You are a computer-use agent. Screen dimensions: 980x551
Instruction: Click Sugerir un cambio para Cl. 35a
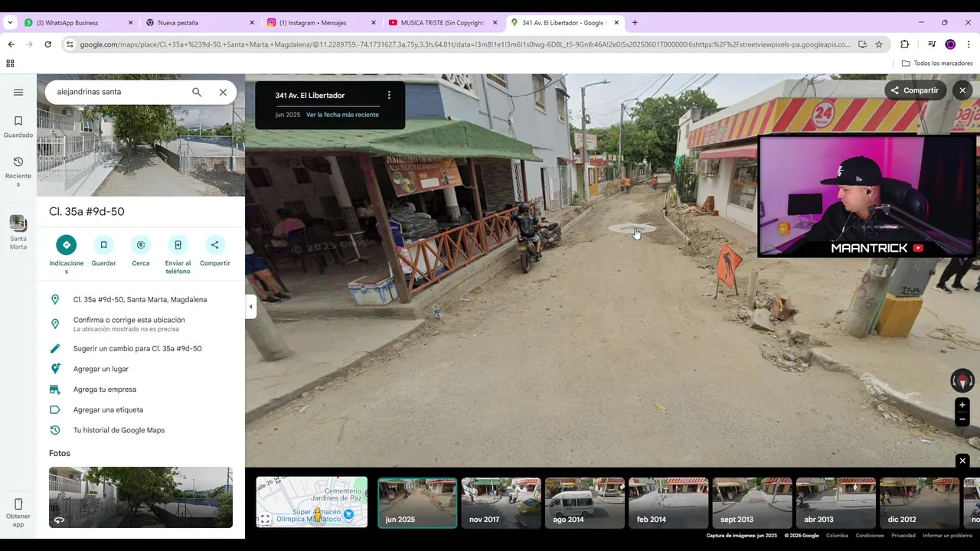[141, 348]
